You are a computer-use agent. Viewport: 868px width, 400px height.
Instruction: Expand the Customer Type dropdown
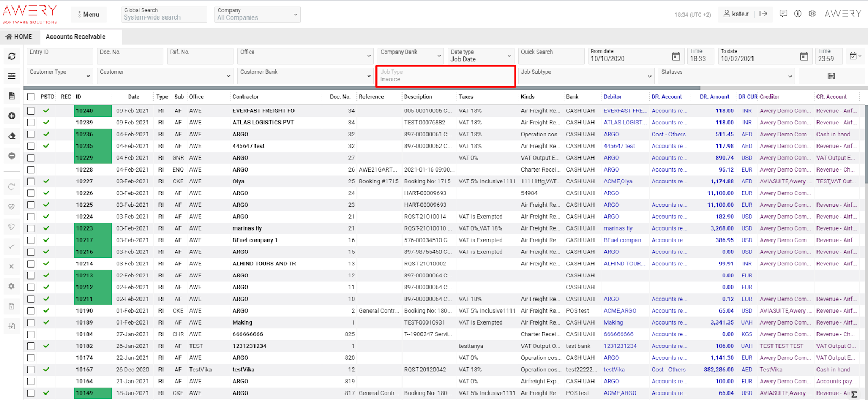60,76
